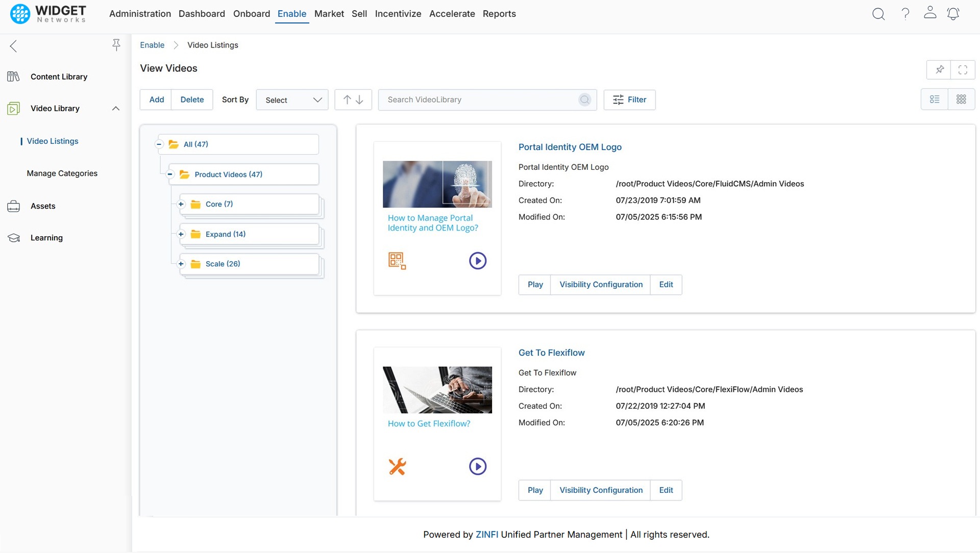Select the Assets sidebar icon

13,206
